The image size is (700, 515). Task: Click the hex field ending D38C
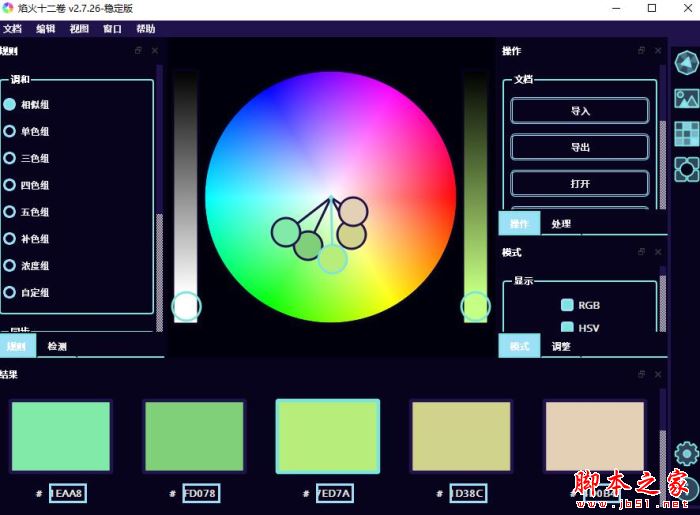pos(468,493)
